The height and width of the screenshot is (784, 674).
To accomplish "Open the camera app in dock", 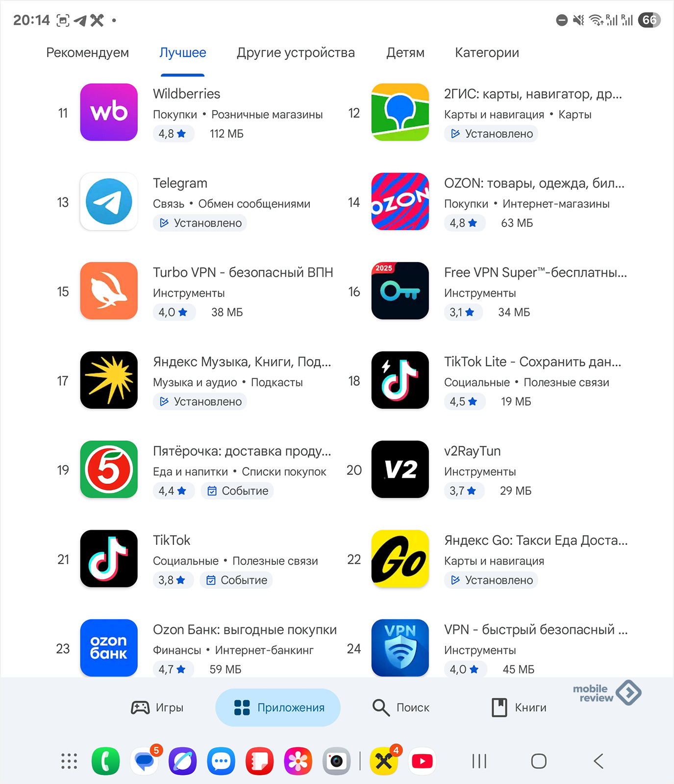I will (x=336, y=761).
